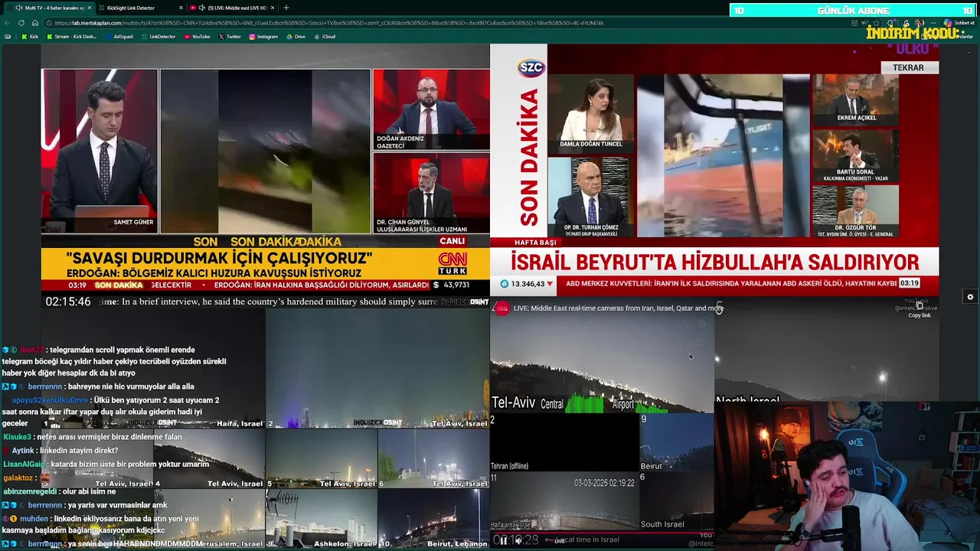Click chat username galaktoz
The image size is (980, 551).
(18, 478)
